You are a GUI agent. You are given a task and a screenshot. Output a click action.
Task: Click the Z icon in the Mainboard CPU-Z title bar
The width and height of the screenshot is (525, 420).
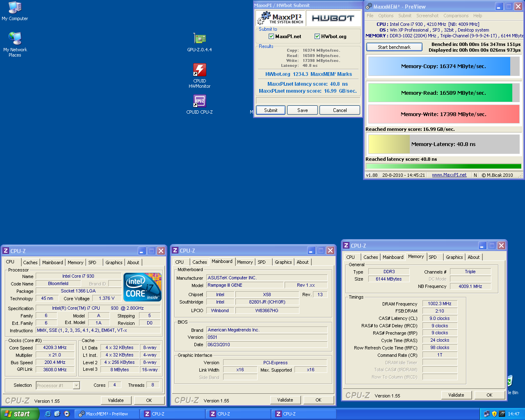pos(175,250)
